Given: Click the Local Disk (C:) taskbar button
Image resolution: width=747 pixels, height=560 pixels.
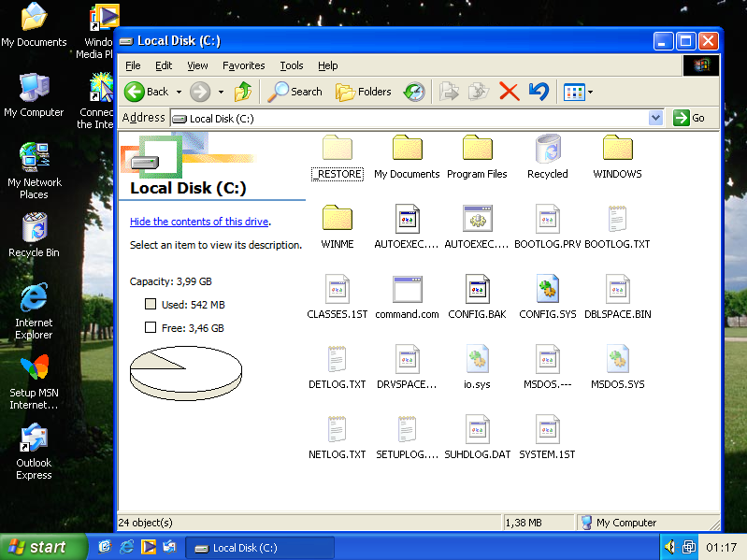Looking at the screenshot, I should (x=260, y=548).
